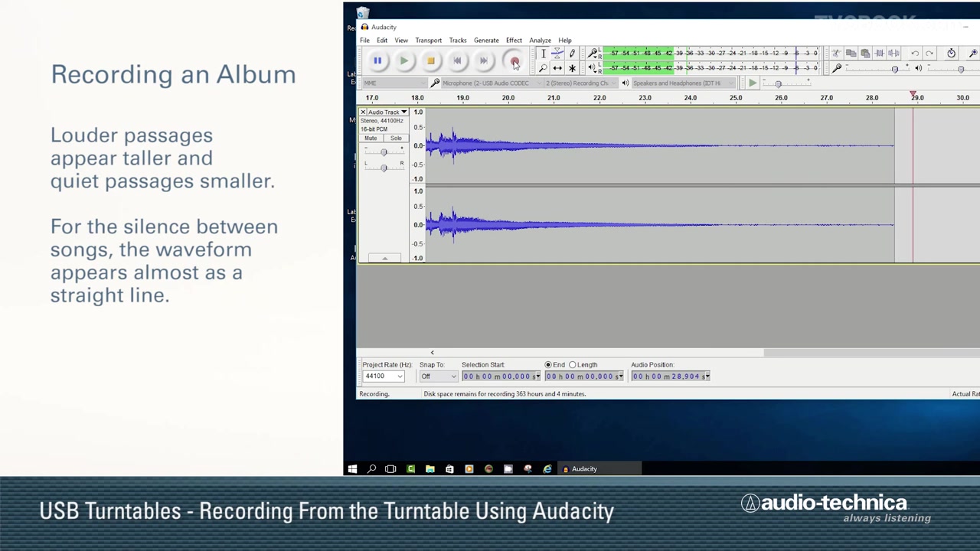The height and width of the screenshot is (551, 980).
Task: Open the Windows Start button
Action: [x=352, y=469]
